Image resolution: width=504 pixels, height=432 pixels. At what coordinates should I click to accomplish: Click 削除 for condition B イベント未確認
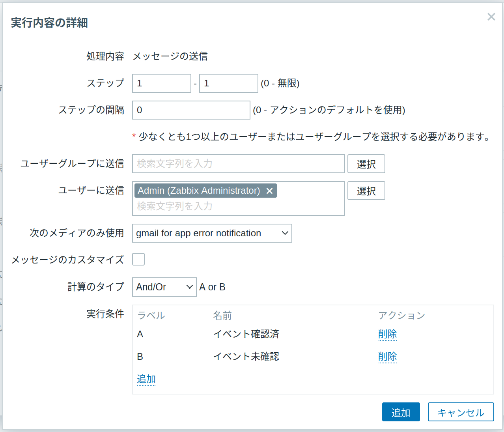coord(387,357)
